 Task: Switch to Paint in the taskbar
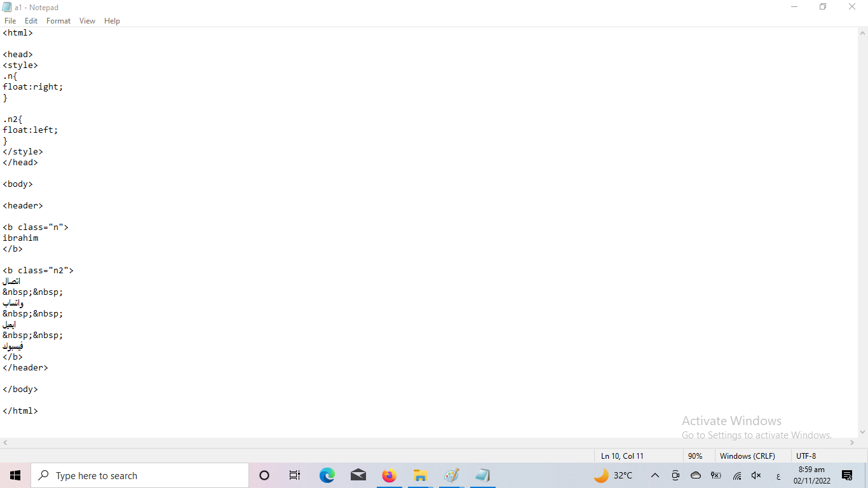click(x=451, y=475)
